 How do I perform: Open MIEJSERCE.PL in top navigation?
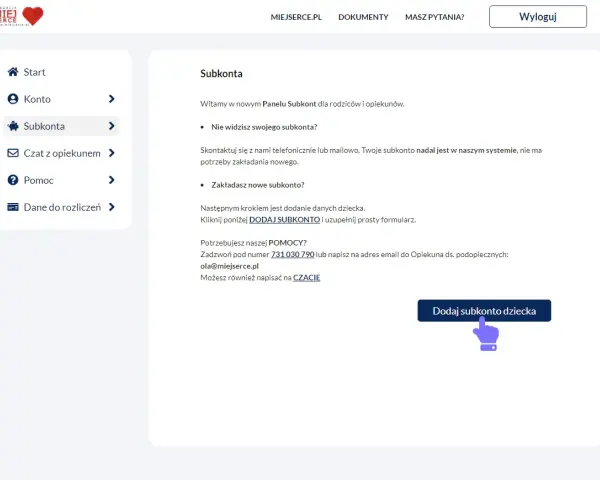point(296,17)
